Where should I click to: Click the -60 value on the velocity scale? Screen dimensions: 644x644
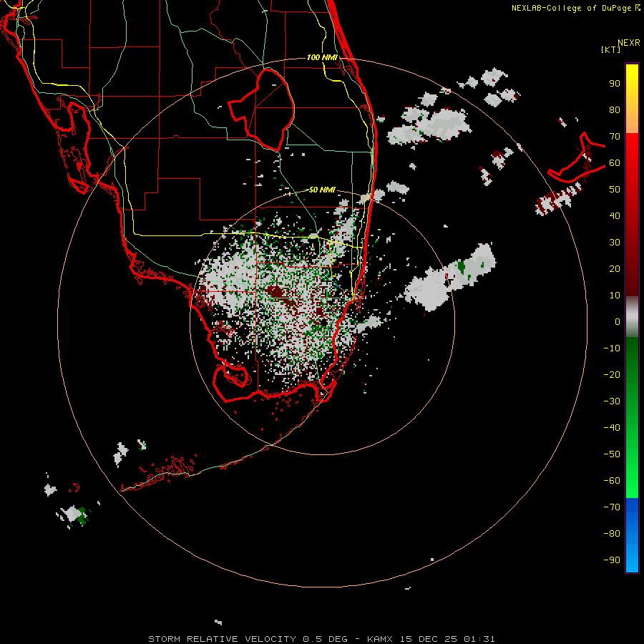[612, 481]
